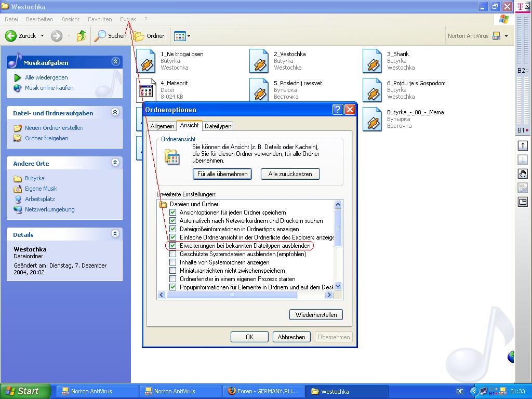Collapse the Musikaufgaben panel
The width and height of the screenshot is (532, 399).
coord(115,62)
